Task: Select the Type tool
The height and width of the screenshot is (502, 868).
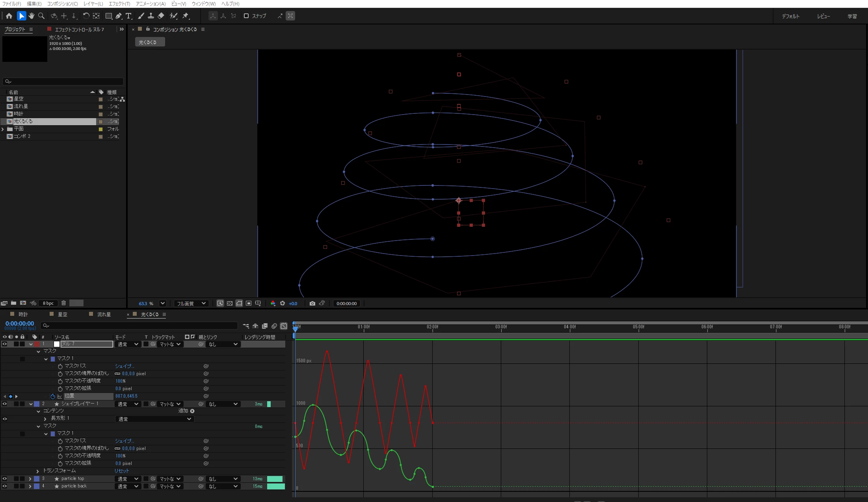Action: [128, 16]
